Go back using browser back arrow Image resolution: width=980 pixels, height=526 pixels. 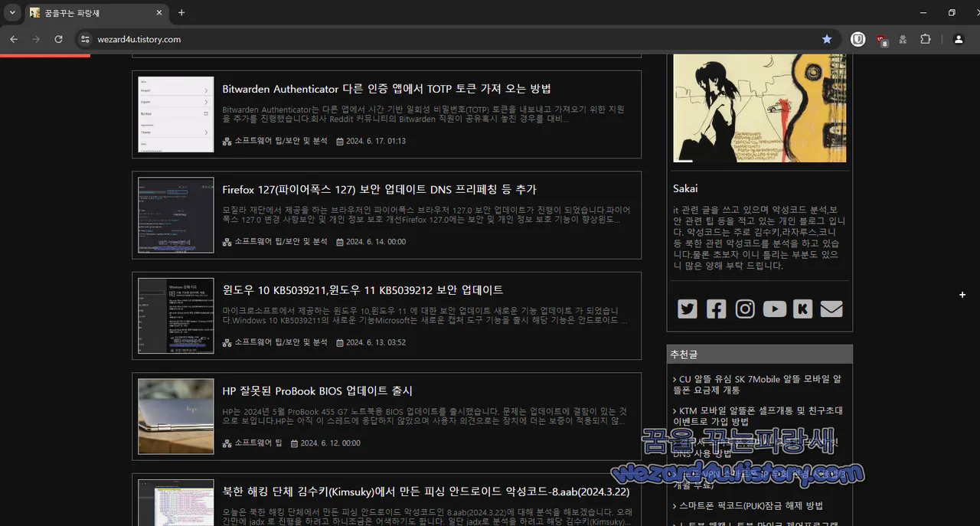pos(14,39)
